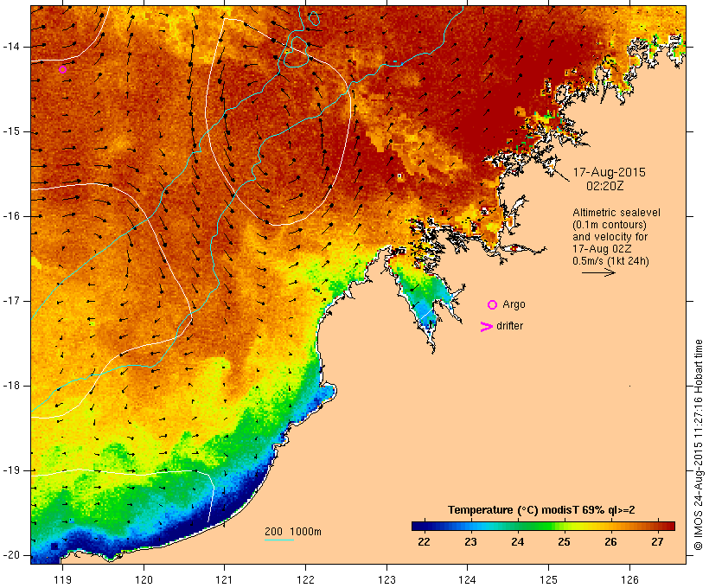Click the latitude axis label -14
The width and height of the screenshot is (709, 588).
click(11, 47)
